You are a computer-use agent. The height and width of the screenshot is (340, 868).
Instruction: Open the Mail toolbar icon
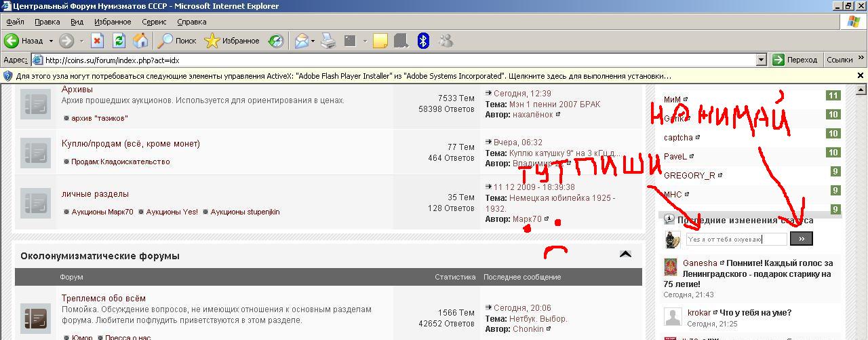301,41
